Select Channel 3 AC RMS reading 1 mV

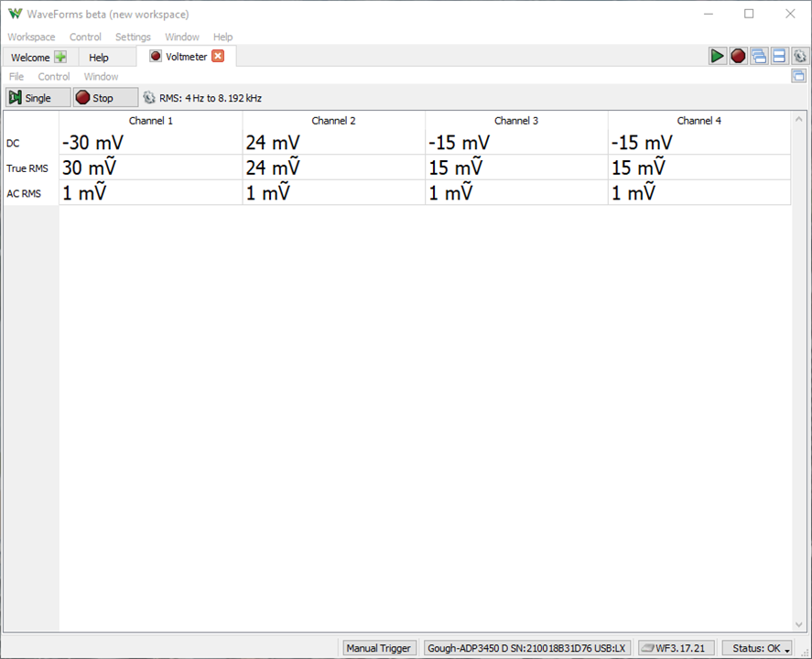[x=516, y=192]
